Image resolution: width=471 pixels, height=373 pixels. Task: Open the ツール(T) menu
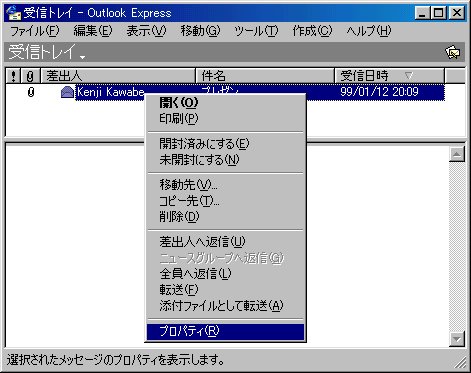(256, 31)
